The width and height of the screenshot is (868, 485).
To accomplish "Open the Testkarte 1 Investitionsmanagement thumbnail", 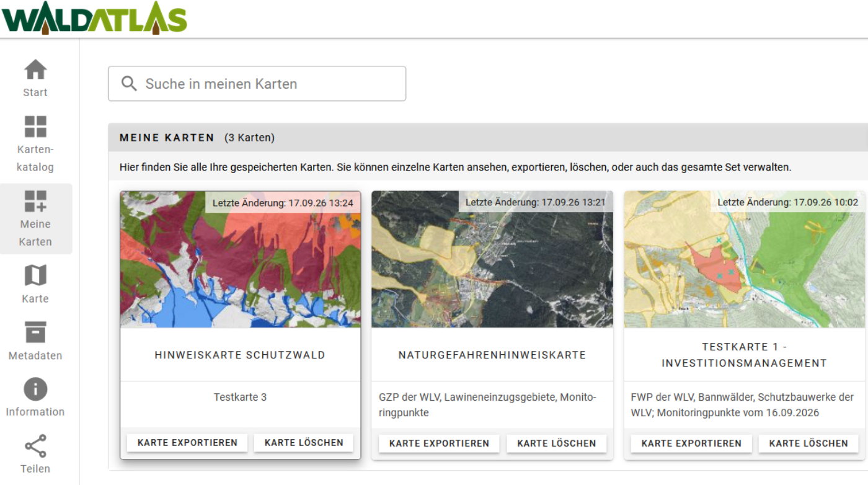I will (x=745, y=259).
